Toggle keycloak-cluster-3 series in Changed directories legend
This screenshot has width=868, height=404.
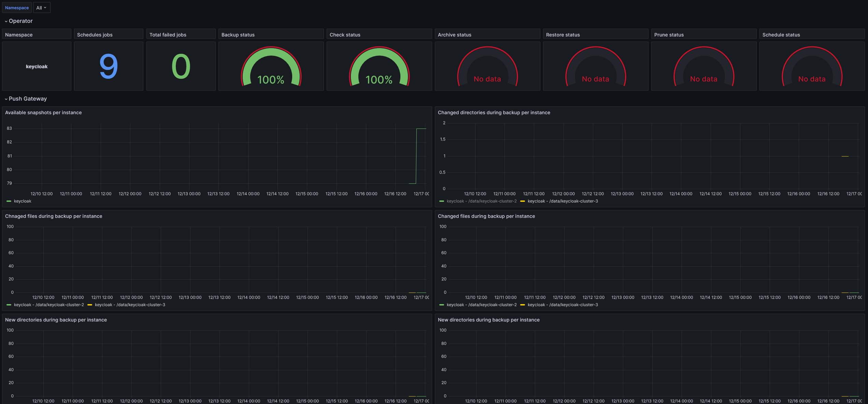click(563, 201)
